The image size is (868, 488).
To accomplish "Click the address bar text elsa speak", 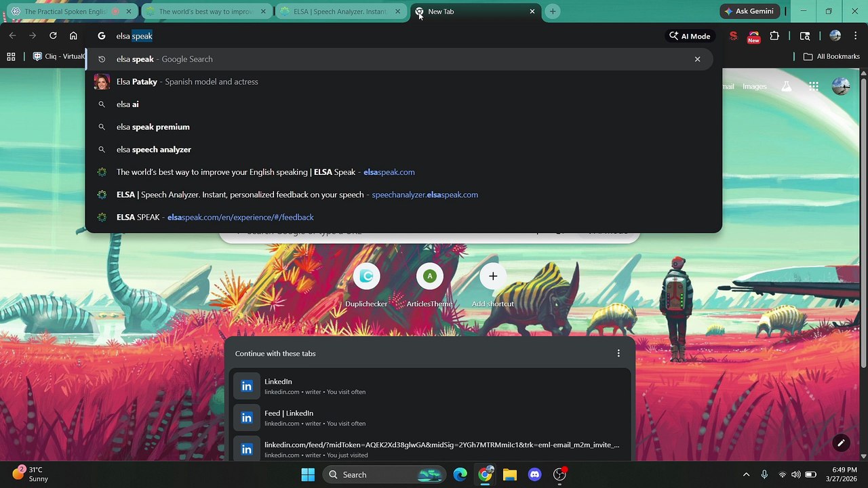I will [134, 36].
